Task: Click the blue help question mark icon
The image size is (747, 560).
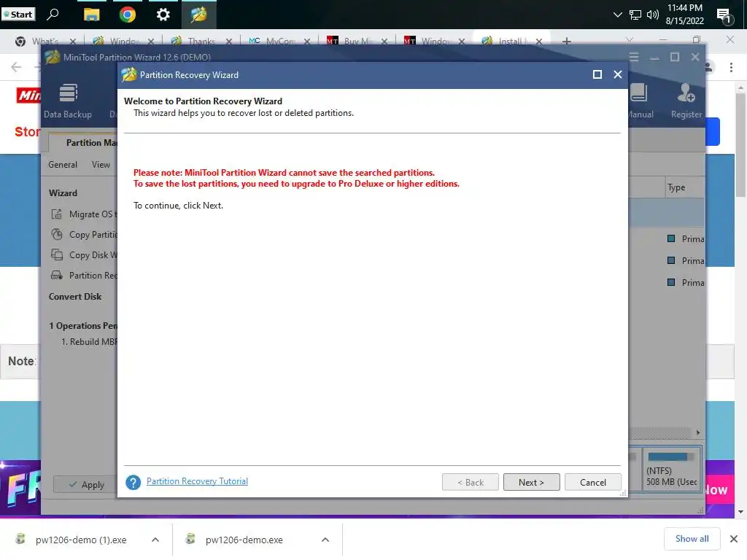Action: pyautogui.click(x=133, y=483)
